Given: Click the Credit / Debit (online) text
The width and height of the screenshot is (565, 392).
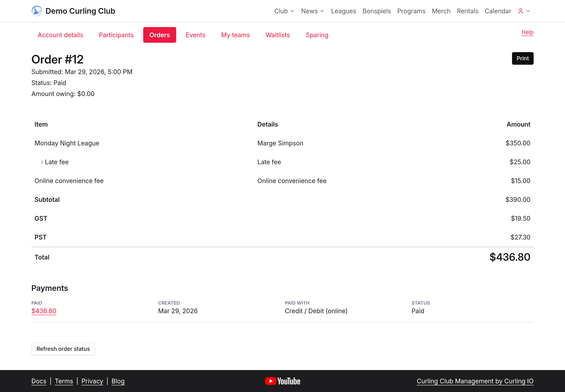Looking at the screenshot, I should click(316, 311).
